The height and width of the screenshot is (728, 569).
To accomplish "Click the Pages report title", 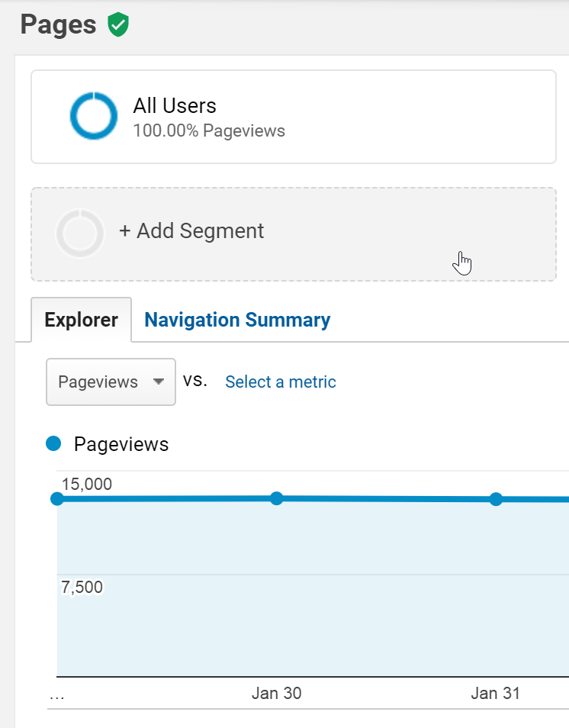I will tap(58, 24).
